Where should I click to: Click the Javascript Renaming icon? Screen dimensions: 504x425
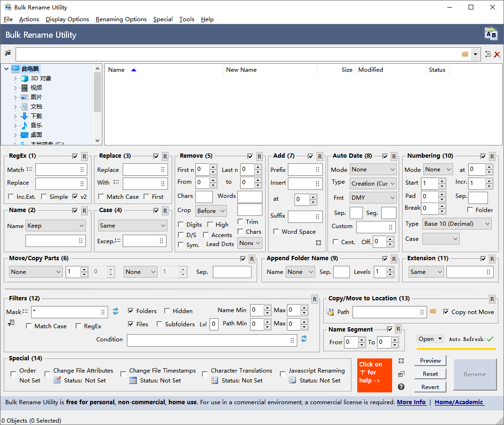tap(293, 380)
